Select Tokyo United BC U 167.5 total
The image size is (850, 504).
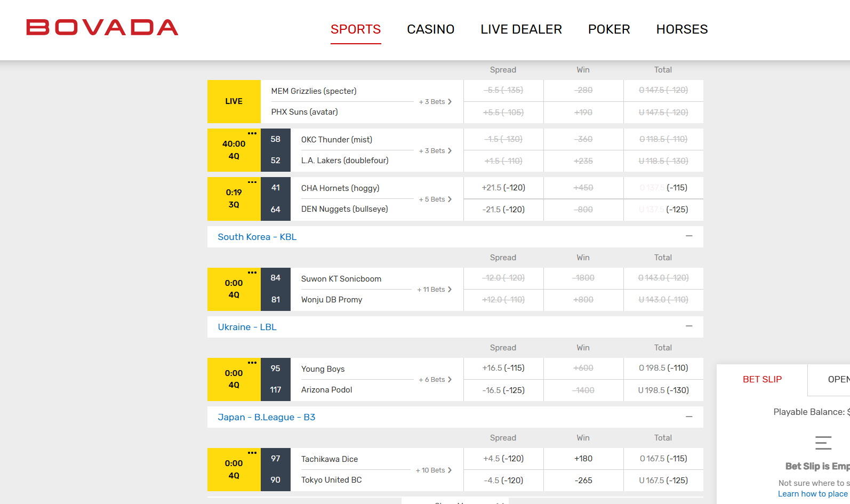(x=663, y=481)
